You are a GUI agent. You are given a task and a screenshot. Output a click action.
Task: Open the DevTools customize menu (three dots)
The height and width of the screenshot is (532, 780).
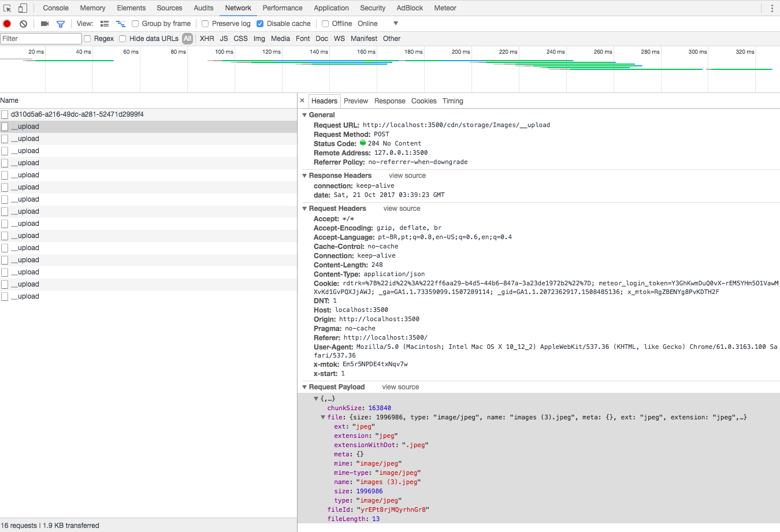772,8
